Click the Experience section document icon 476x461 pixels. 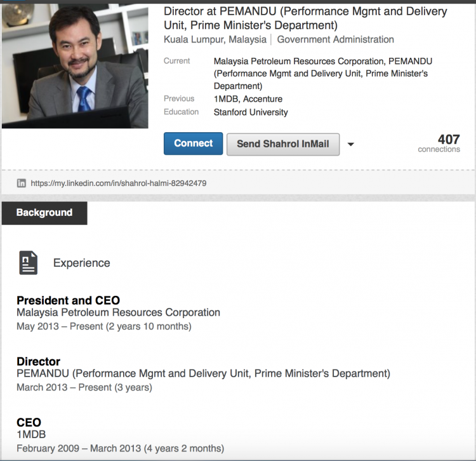pyautogui.click(x=28, y=263)
